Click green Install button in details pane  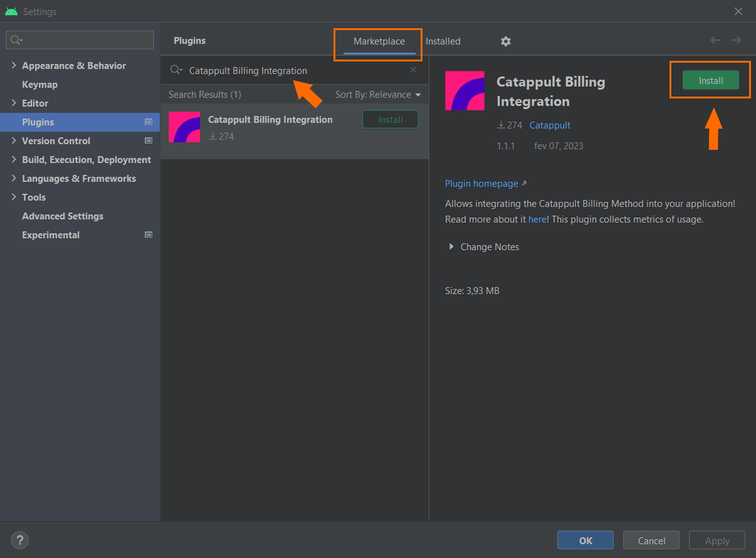[711, 80]
